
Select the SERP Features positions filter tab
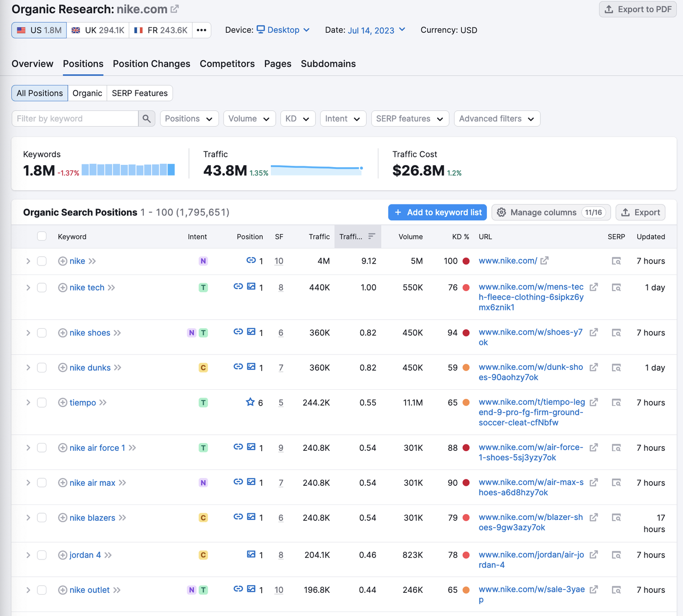pyautogui.click(x=140, y=93)
